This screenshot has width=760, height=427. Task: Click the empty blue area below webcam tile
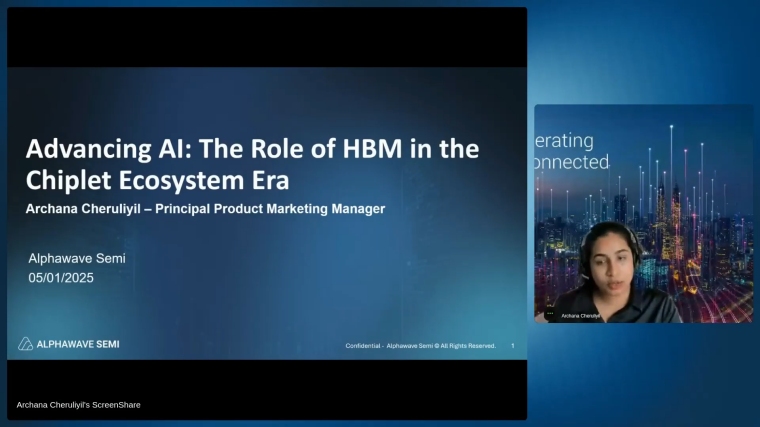tap(643, 375)
